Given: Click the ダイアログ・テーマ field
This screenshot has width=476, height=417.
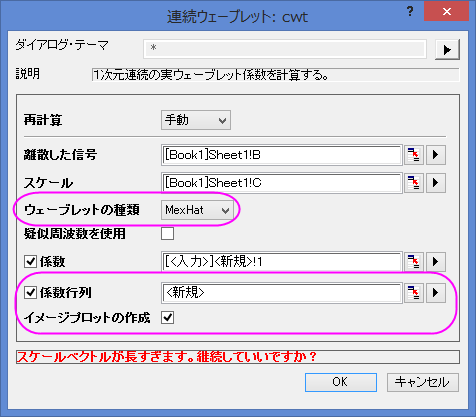Looking at the screenshot, I should pos(285,49).
